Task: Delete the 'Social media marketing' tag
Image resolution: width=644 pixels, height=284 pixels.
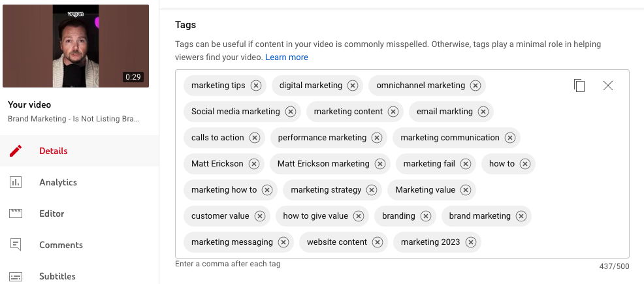Action: point(291,112)
